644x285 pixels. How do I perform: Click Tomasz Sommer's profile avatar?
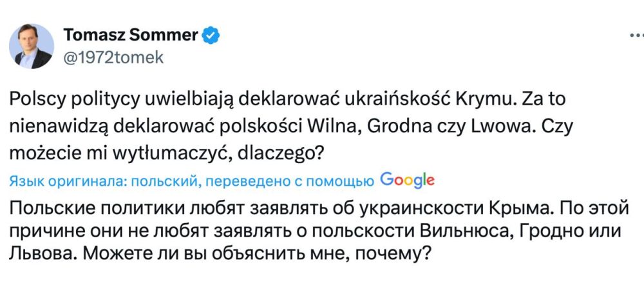point(32,45)
